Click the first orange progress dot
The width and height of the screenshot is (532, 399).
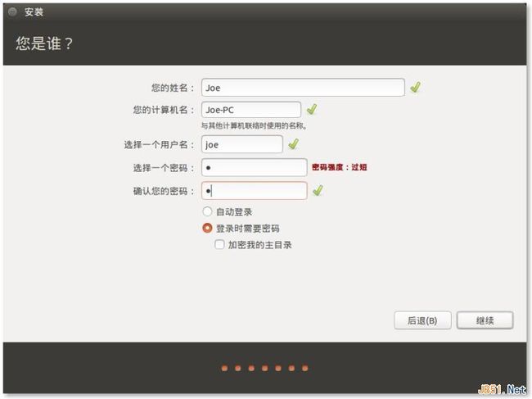(224, 369)
